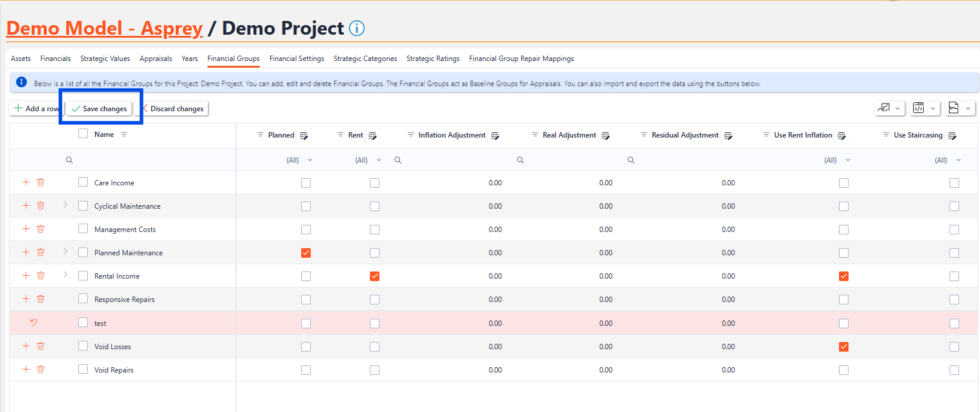The image size is (980, 412).
Task: Disable Use Rent Inflation for Void Losses
Action: point(844,347)
